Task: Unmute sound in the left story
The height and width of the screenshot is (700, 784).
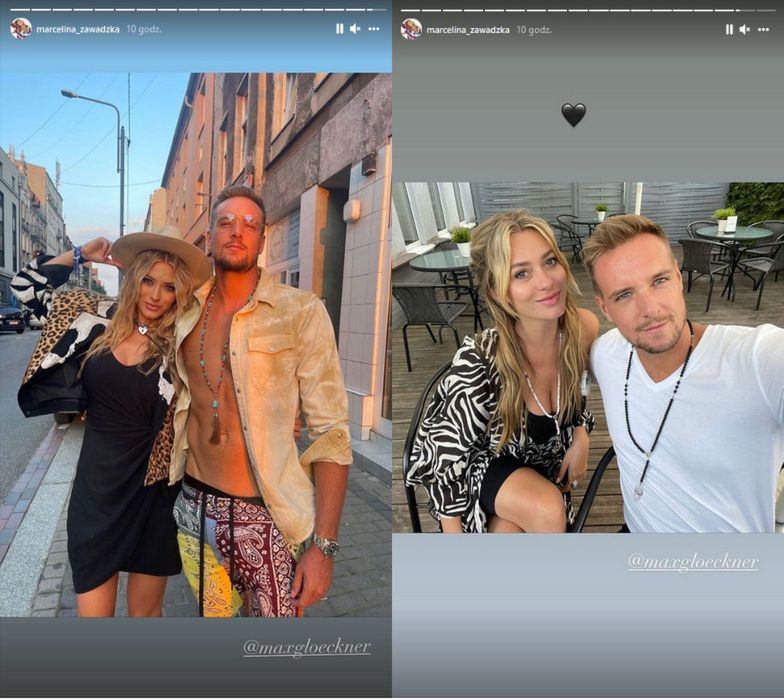Action: [x=356, y=29]
